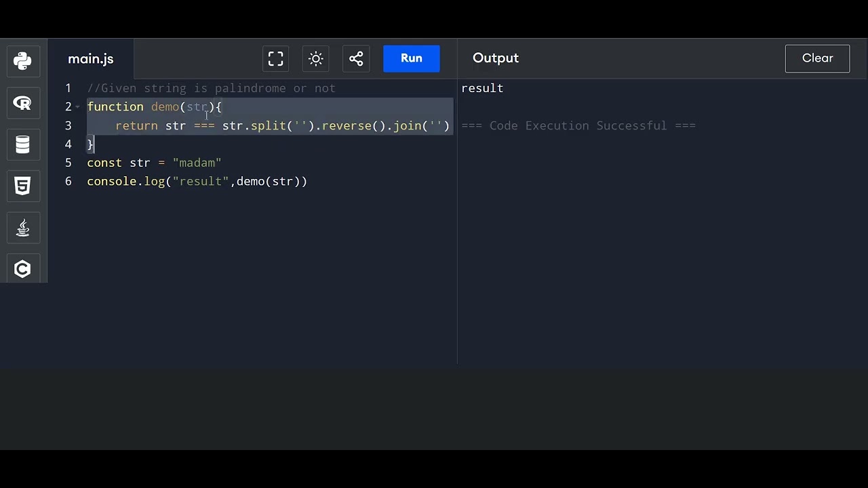
Task: Open the Python compiler from sidebar
Action: click(22, 61)
